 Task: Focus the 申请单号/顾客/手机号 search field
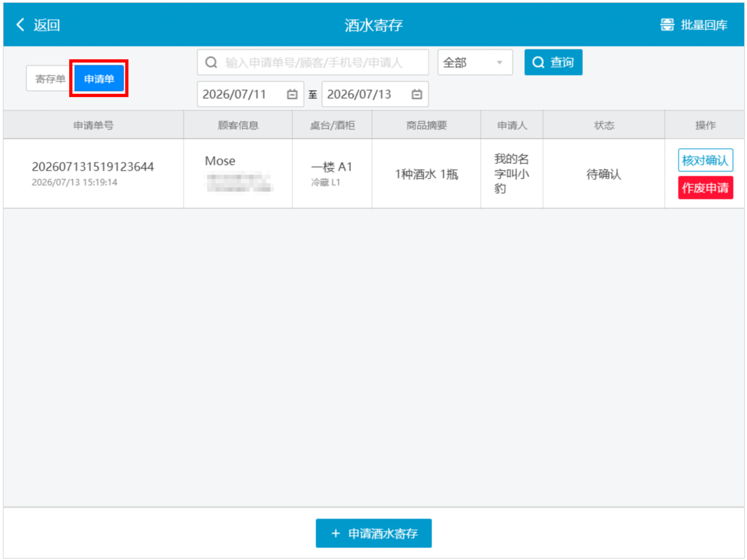[312, 63]
